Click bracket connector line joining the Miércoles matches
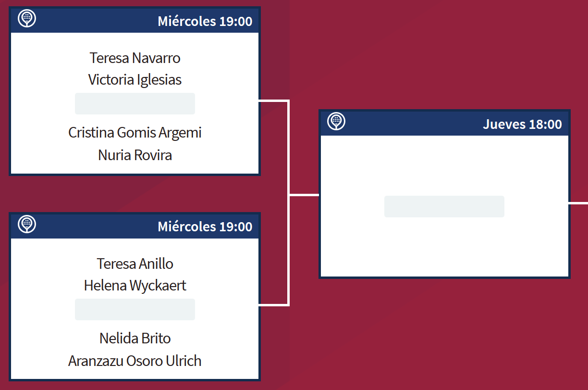This screenshot has width=588, height=390. pyautogui.click(x=288, y=195)
